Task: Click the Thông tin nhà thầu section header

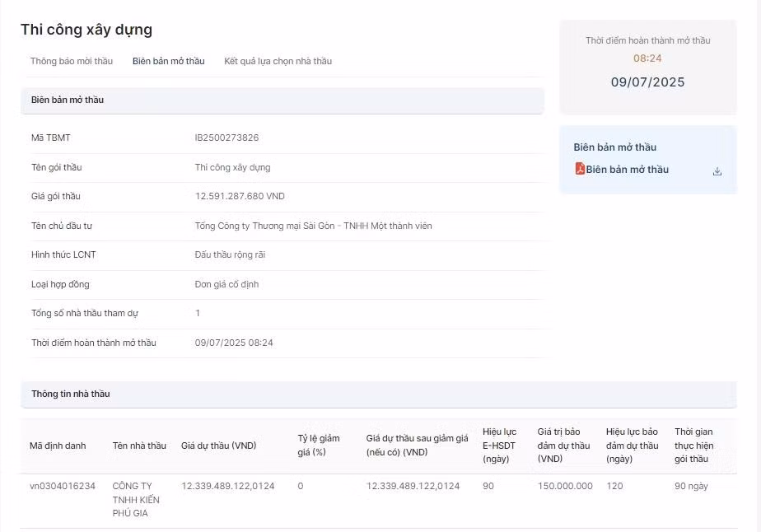Action: [70, 394]
